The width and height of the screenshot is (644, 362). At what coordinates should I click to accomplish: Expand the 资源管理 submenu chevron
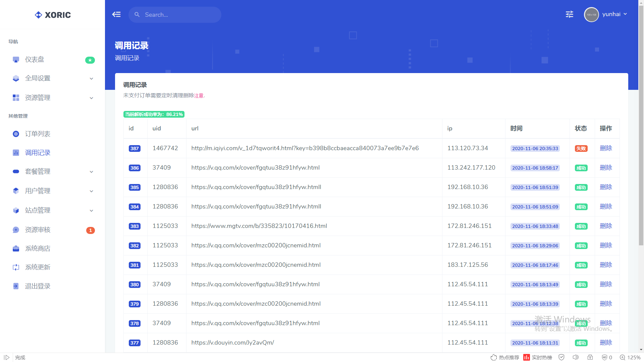[x=91, y=98]
